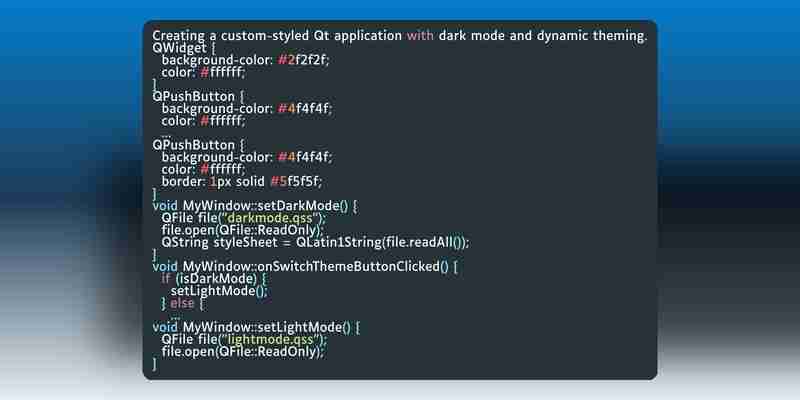Click the heading line 'Creating a custom-styled Qt application'

pos(399,36)
